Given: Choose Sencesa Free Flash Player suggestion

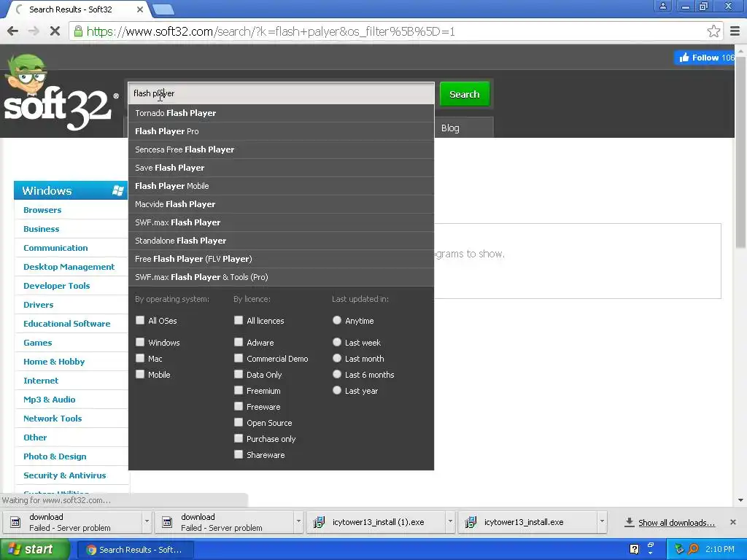Looking at the screenshot, I should coord(281,149).
